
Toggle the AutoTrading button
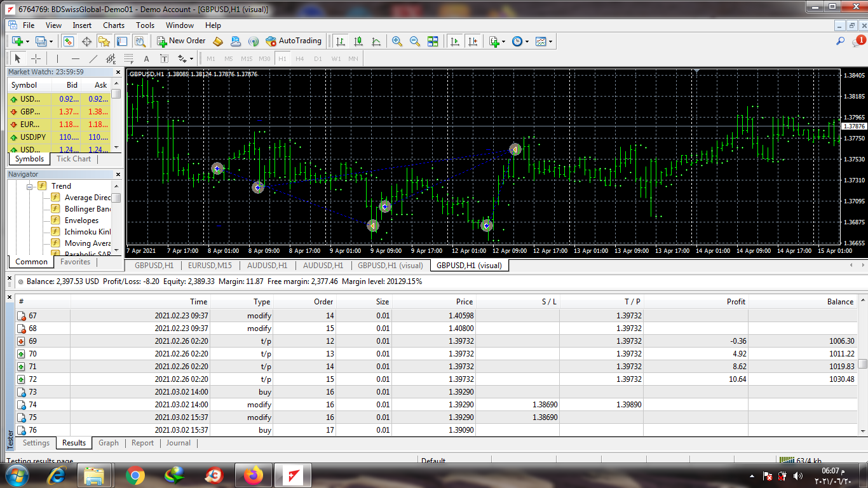click(x=294, y=41)
